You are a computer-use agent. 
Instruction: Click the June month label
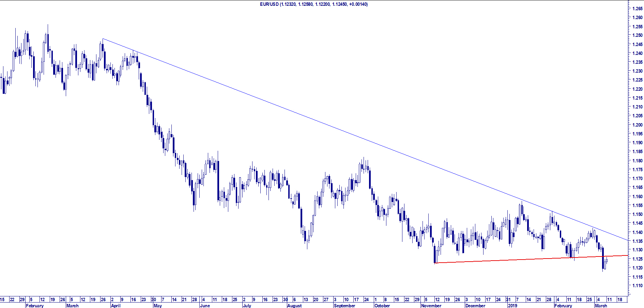coord(205,306)
